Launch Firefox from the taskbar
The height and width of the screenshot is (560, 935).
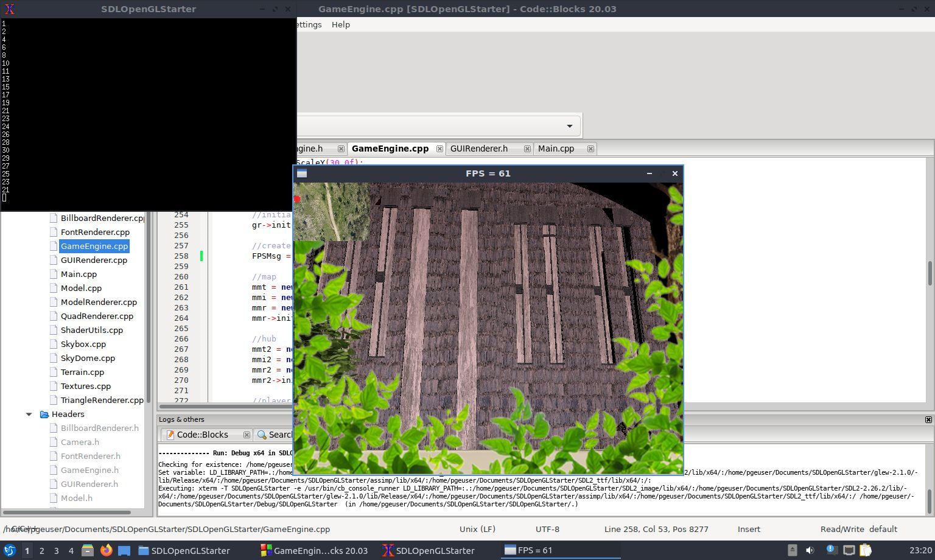point(107,551)
